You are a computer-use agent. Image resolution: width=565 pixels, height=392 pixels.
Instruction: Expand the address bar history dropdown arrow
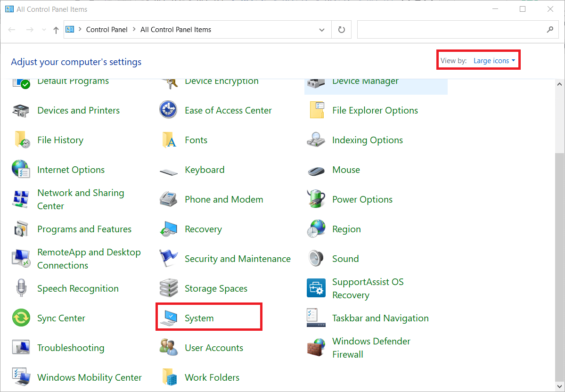322,30
